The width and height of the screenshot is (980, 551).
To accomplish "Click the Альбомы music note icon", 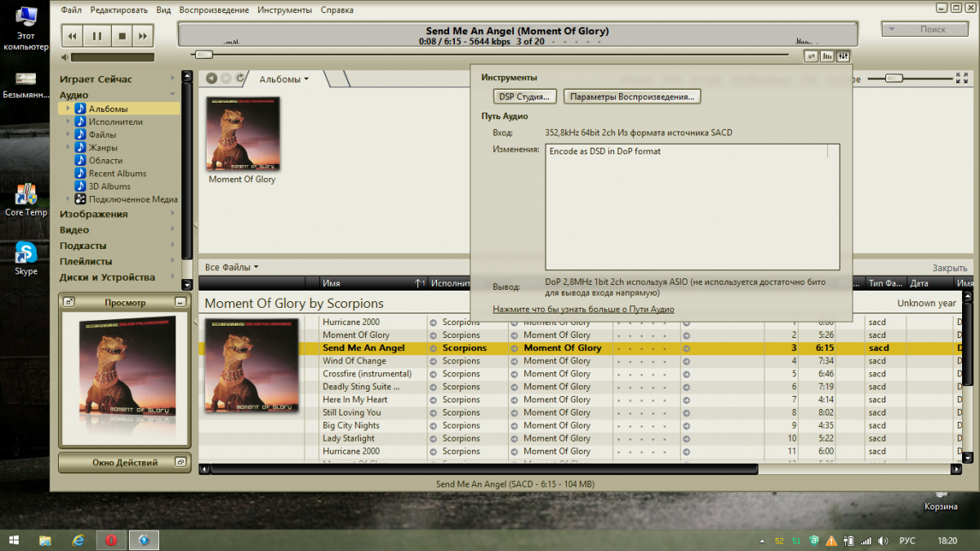I will tap(80, 109).
